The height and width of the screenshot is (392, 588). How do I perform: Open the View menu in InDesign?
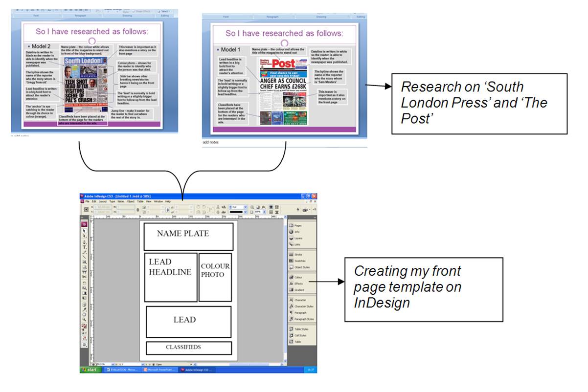[x=149, y=201]
